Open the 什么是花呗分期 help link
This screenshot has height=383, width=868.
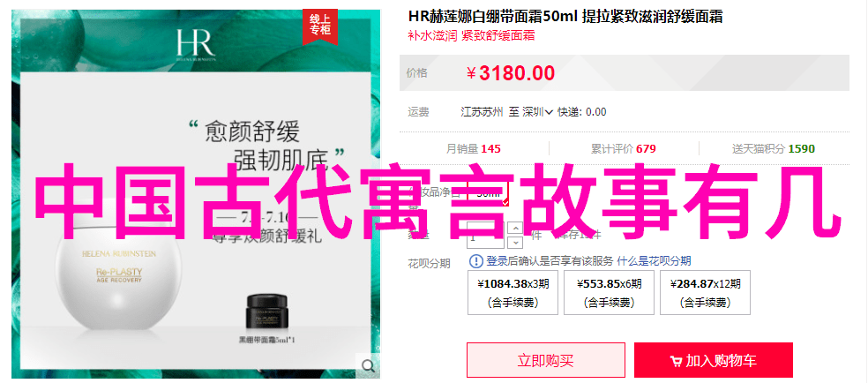coord(654,260)
